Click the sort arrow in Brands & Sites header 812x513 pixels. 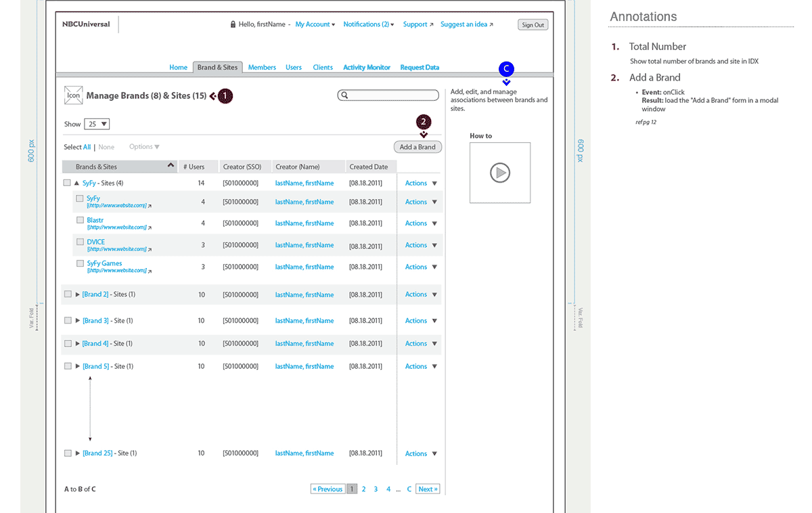pyautogui.click(x=171, y=165)
